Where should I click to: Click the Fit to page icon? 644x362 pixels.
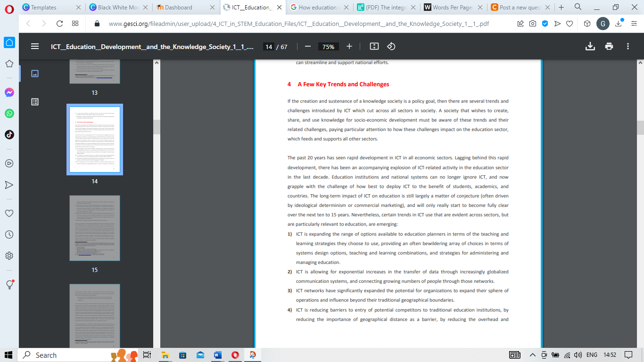374,46
